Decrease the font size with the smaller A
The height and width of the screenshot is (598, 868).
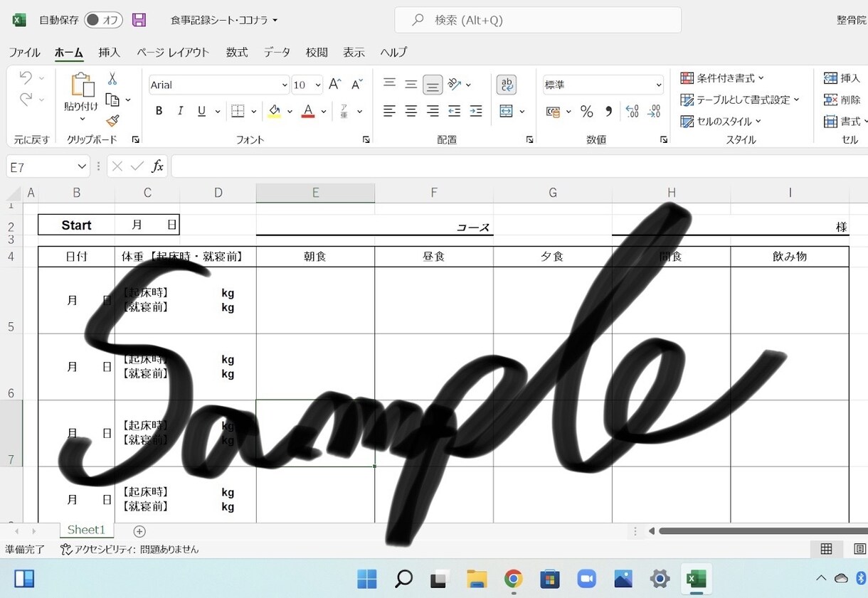tap(358, 85)
